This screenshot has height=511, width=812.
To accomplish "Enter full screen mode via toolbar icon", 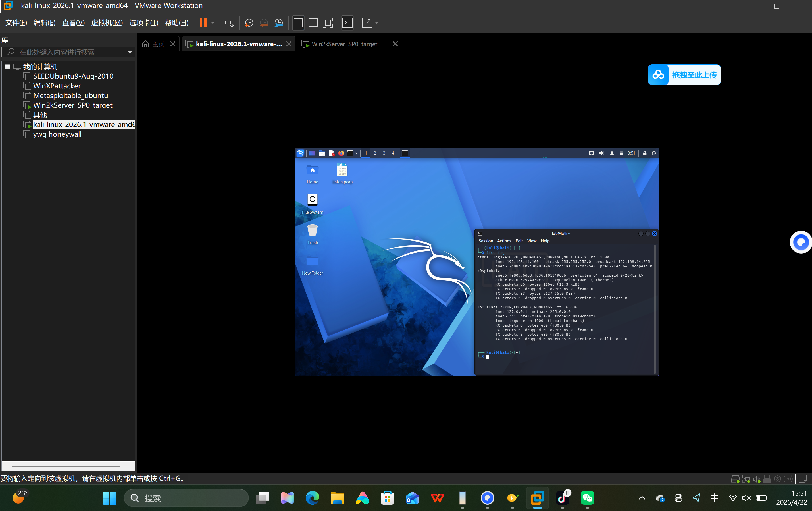I will 327,23.
